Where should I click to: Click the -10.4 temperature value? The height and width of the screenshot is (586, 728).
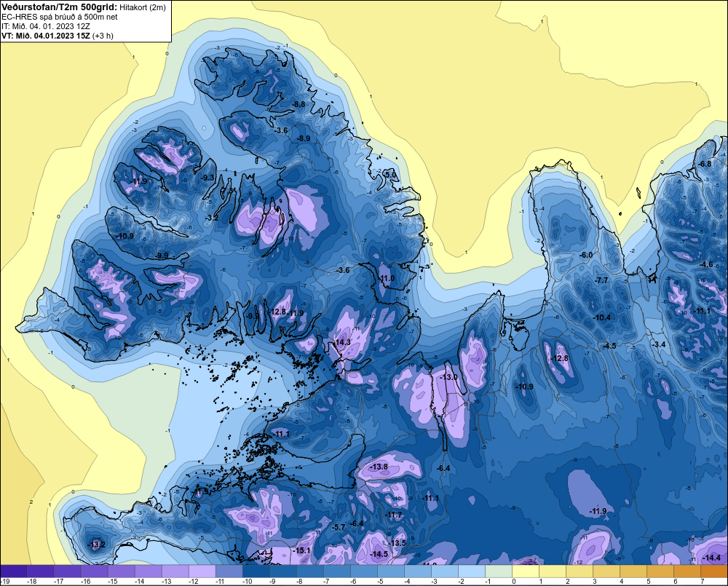tap(602, 317)
